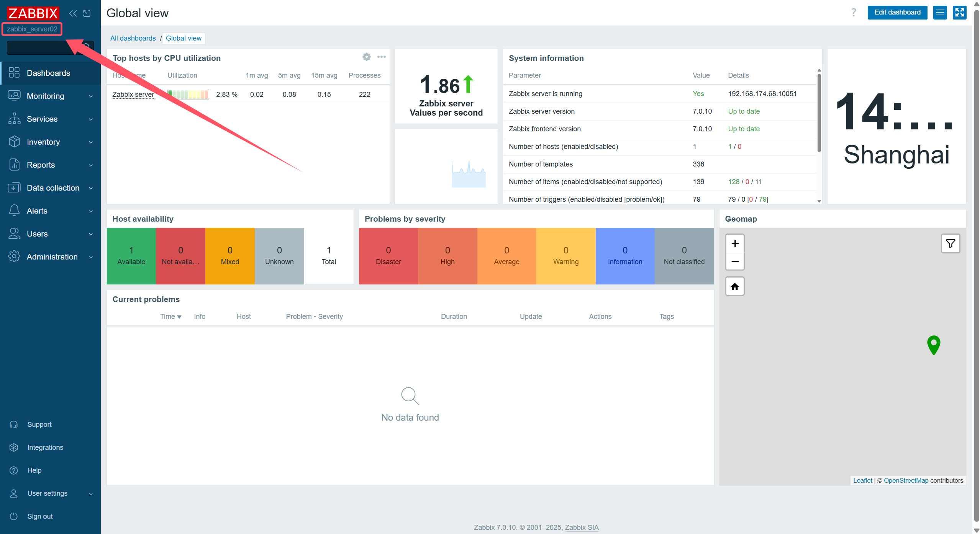Open the Leaflet attribution link
The image size is (980, 534).
point(862,480)
